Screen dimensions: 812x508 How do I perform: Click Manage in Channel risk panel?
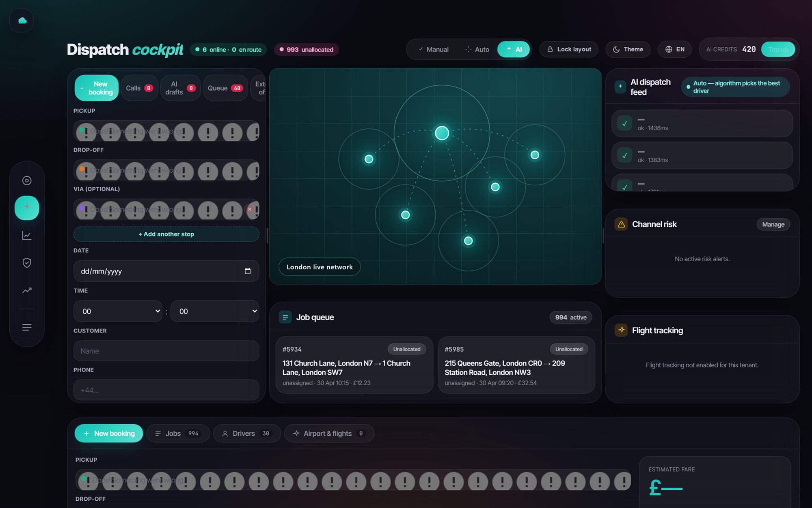click(x=773, y=224)
